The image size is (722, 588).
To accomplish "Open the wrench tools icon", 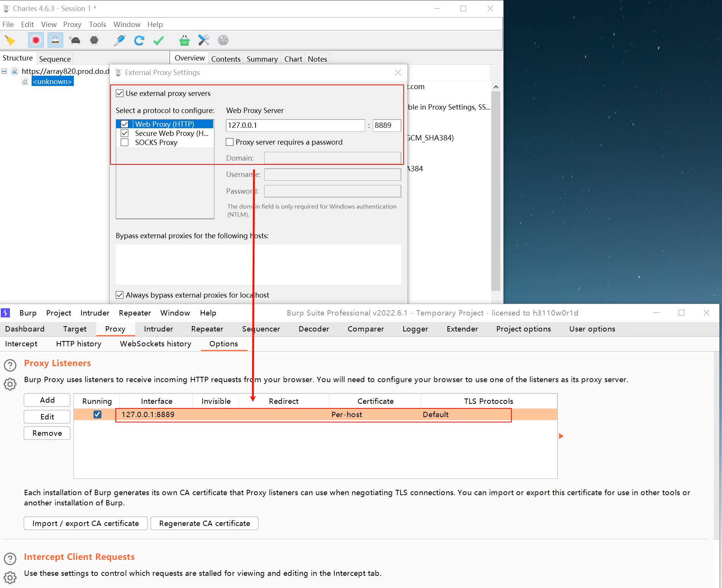I will (x=204, y=40).
